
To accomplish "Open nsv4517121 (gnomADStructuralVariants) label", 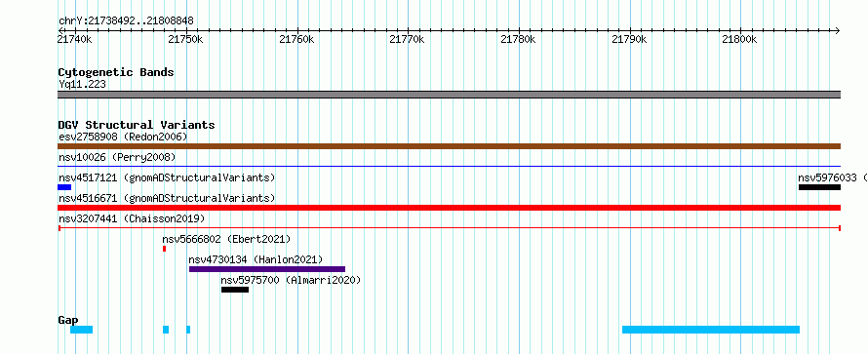I will (x=167, y=177).
